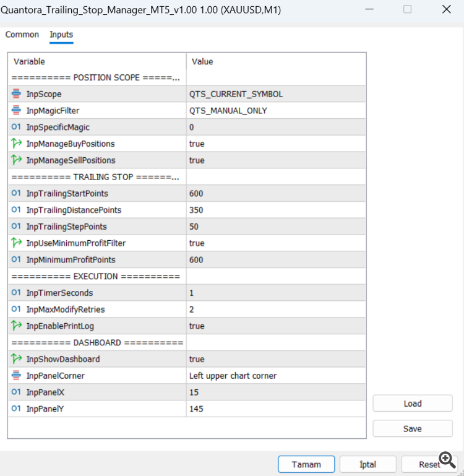Toggle the InpShowDashboard true value
This screenshot has height=476, width=464.
click(x=276, y=359)
